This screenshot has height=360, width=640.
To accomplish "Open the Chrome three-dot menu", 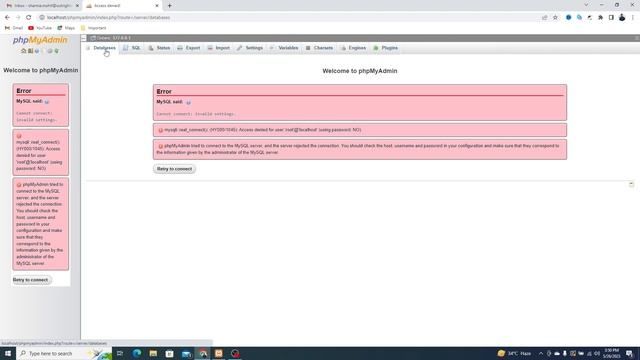I will [633, 18].
